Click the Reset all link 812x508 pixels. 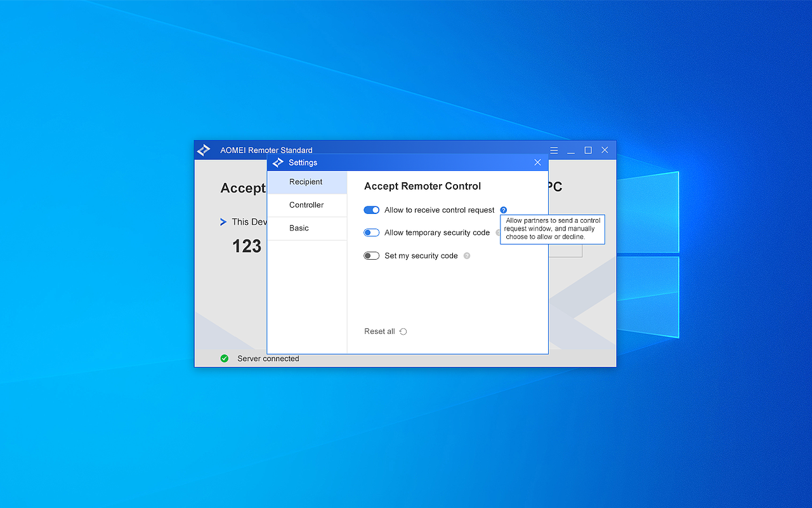pos(386,331)
